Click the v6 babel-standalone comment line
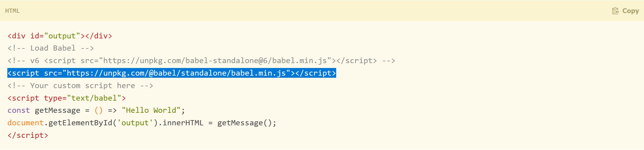 201,61
